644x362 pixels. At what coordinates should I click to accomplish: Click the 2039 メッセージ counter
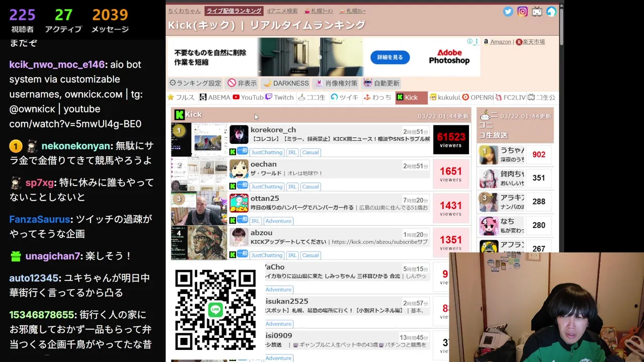point(110,20)
